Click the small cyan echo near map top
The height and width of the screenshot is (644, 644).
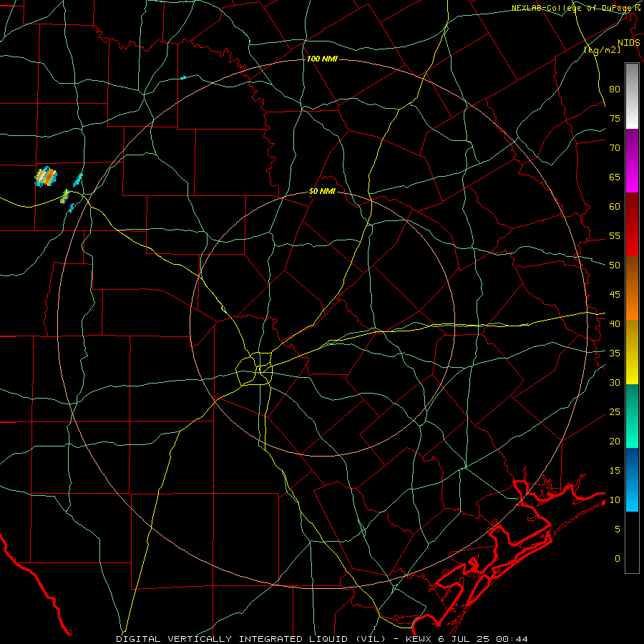[x=183, y=77]
